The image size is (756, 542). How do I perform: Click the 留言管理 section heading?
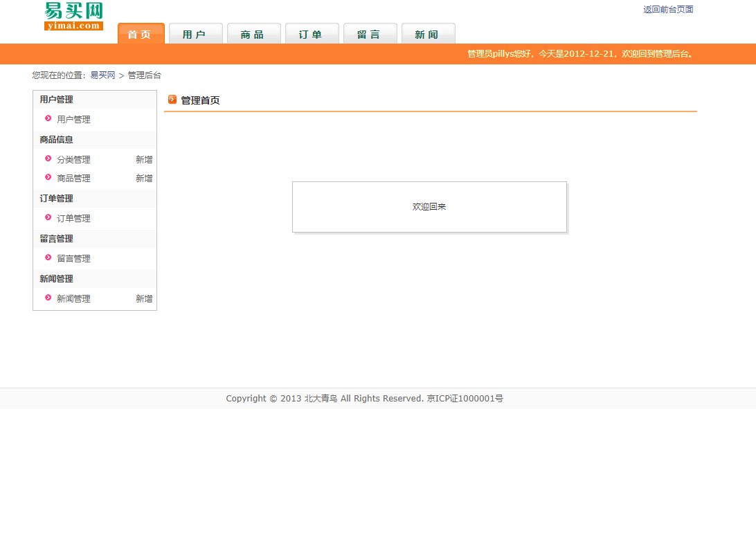[x=56, y=238]
